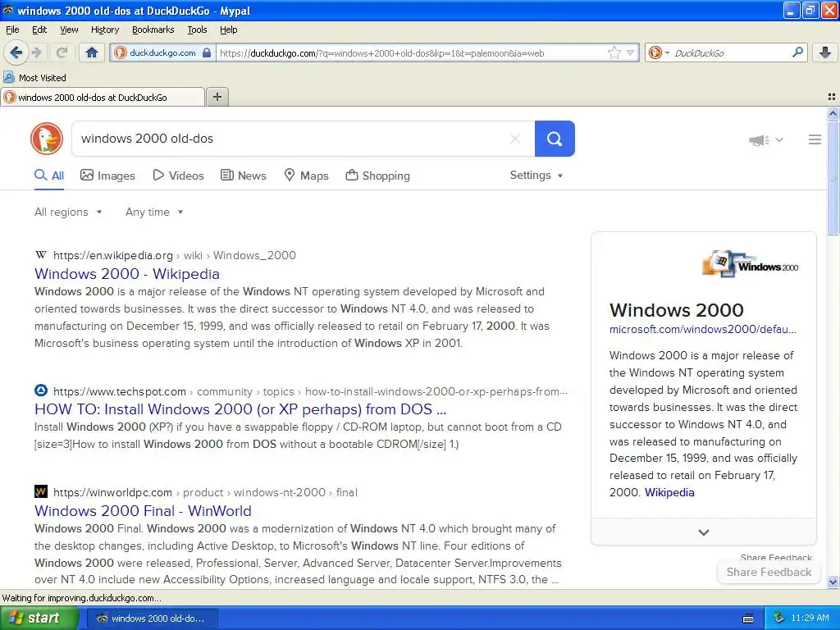Click the keyboard icon in the system tray
Image resolution: width=840 pixels, height=630 pixels.
pos(748,619)
